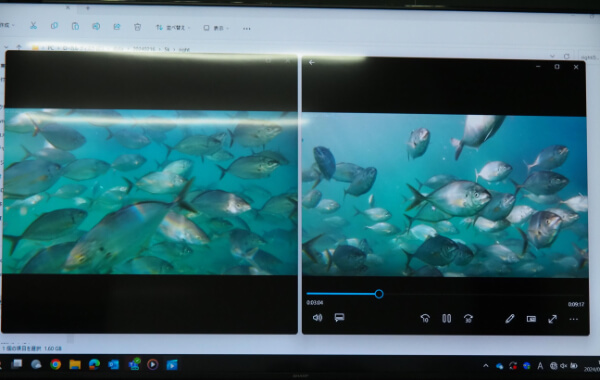600x380 pixels.
Task: Click PC in the address breadcrumb
Action: [x=50, y=48]
